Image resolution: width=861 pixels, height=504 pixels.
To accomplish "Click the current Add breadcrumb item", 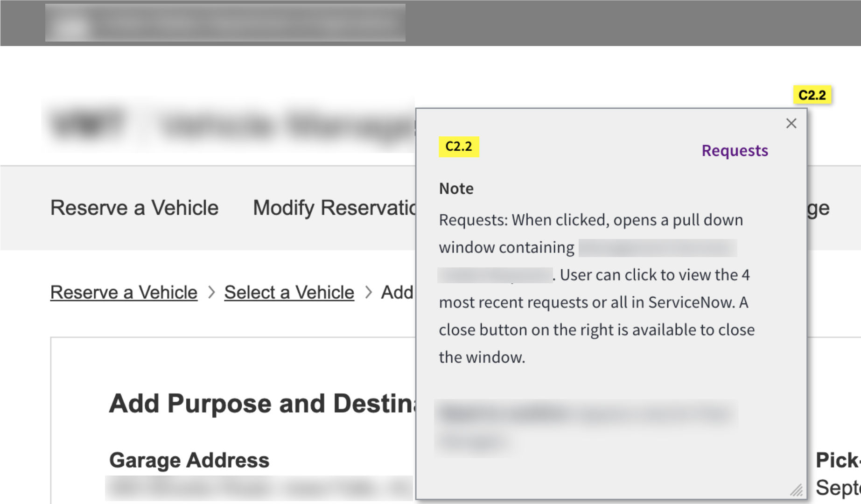I will [x=397, y=293].
